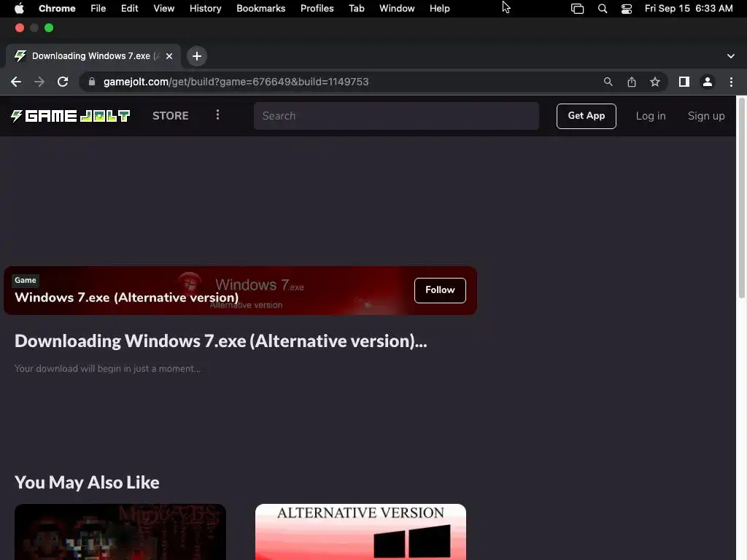Screen dimensions: 747x560
Task: Open Spotlight search in the menu bar
Action: pos(602,9)
